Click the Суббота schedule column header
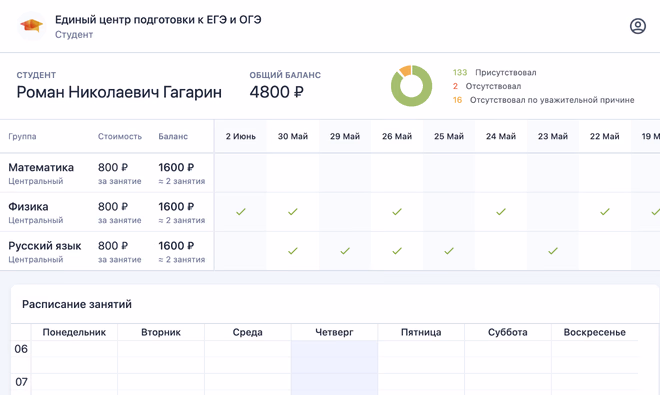The height and width of the screenshot is (395, 660). pyautogui.click(x=508, y=332)
